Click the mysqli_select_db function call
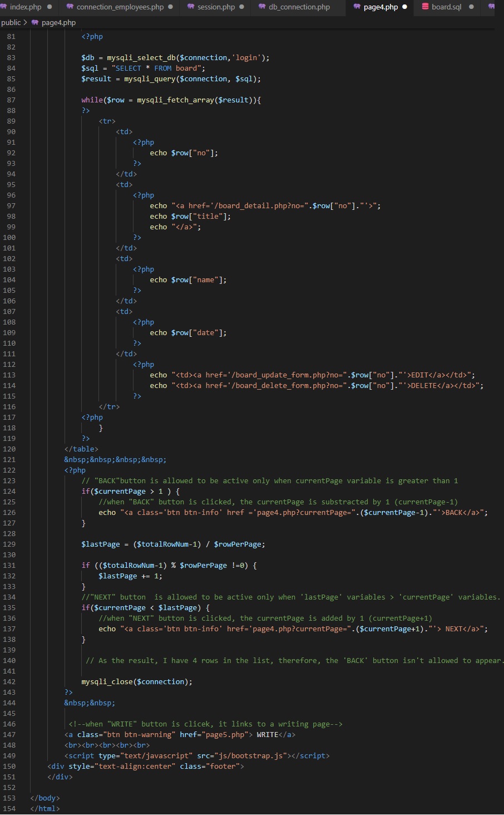The image size is (504, 815). (x=141, y=58)
